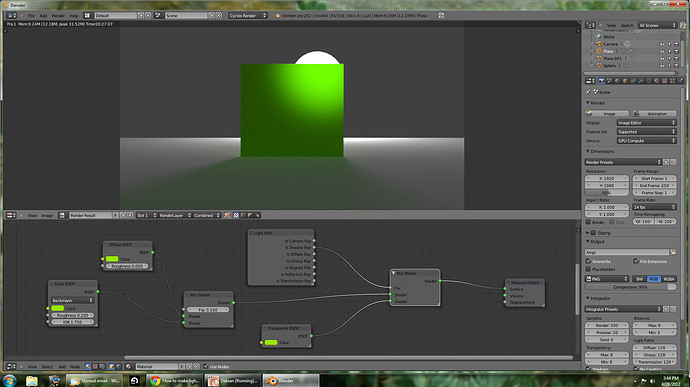Click the color and alpha channels icon
Viewport: 690px width, 387px height.
[x=235, y=215]
